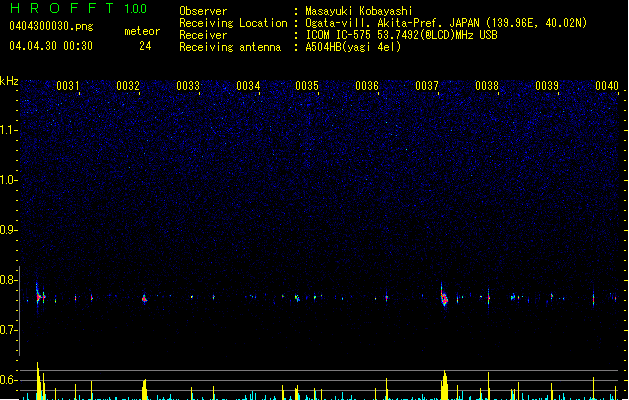This screenshot has height=400, width=629.
Task: Click the 0.7 frequency axis label
Action: pos(8,330)
